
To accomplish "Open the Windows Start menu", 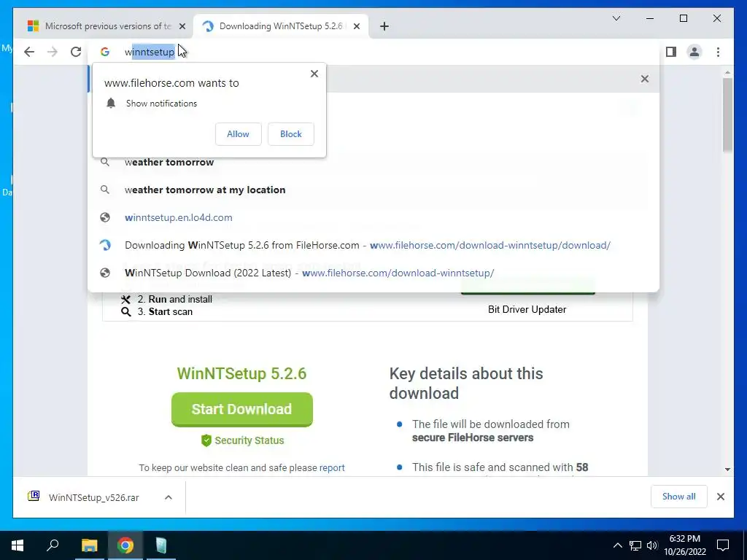I will [18, 545].
